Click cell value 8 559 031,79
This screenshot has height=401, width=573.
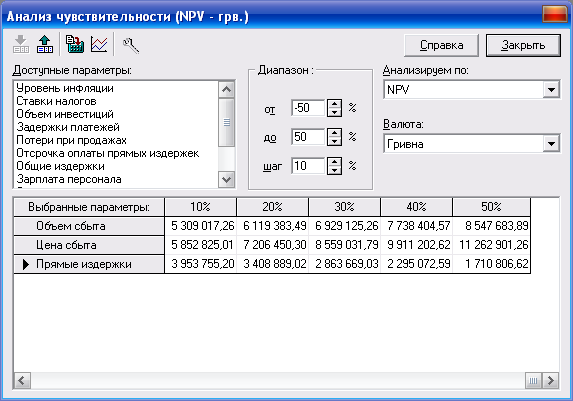click(x=345, y=245)
